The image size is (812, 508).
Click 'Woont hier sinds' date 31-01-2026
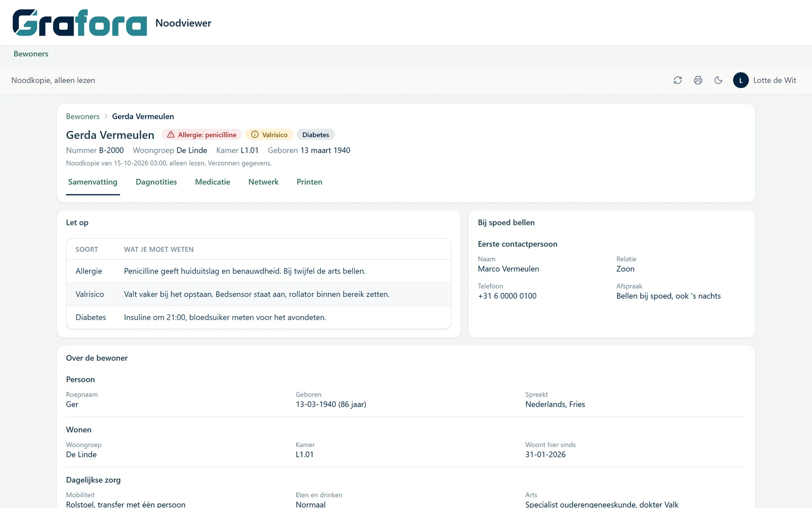(x=545, y=455)
